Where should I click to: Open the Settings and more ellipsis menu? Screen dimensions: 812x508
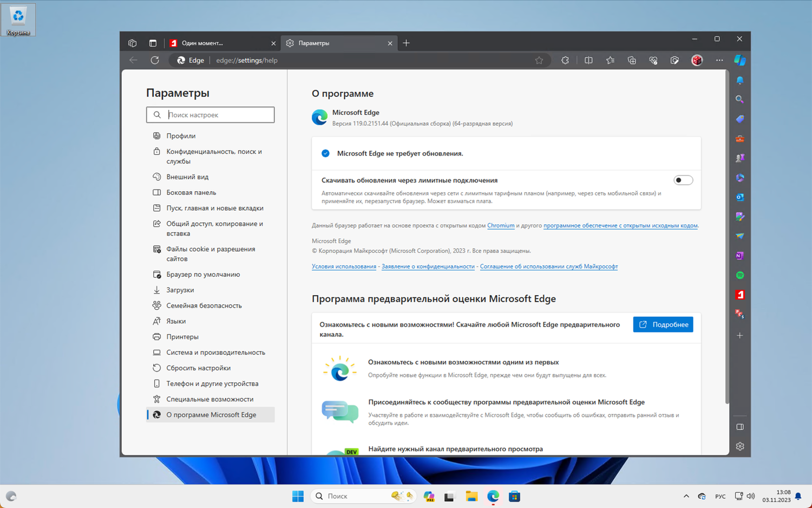(719, 60)
